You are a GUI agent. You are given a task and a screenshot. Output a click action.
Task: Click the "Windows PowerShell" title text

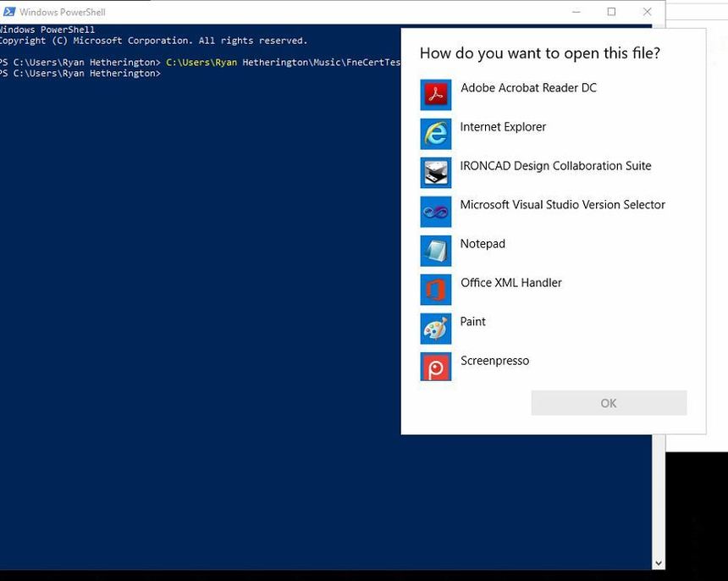click(62, 12)
